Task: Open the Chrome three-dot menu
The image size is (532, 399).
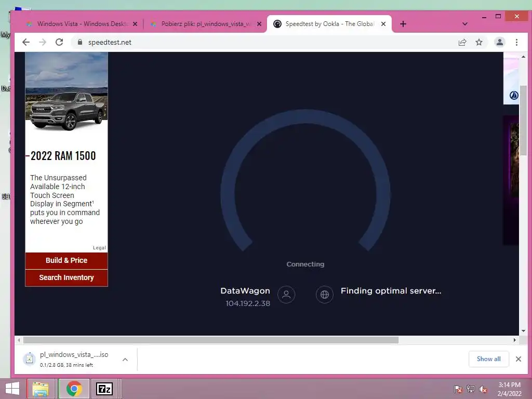Action: click(516, 42)
